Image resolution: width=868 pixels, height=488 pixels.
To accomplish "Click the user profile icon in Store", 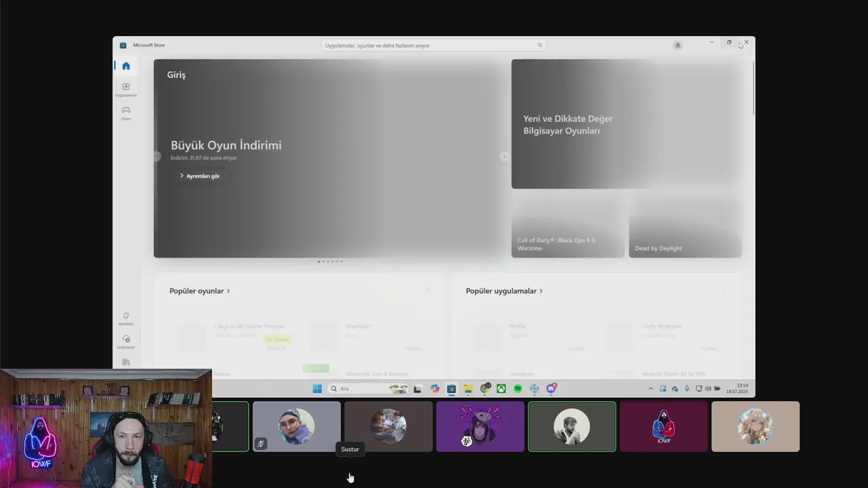I will [x=677, y=45].
